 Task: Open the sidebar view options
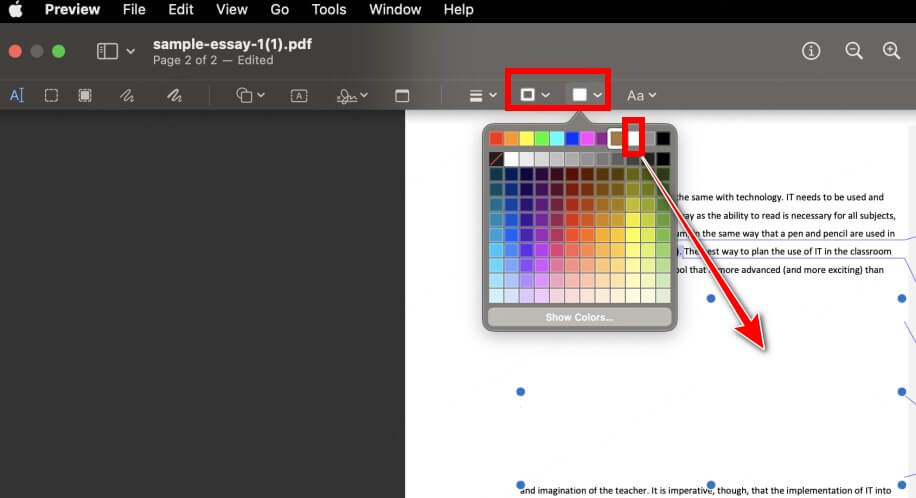point(116,51)
